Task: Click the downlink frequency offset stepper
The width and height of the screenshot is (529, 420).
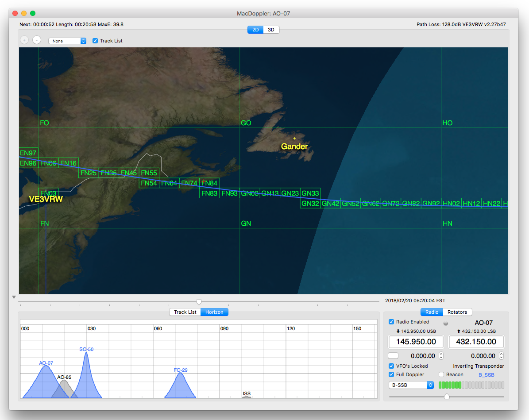Action: pyautogui.click(x=441, y=356)
